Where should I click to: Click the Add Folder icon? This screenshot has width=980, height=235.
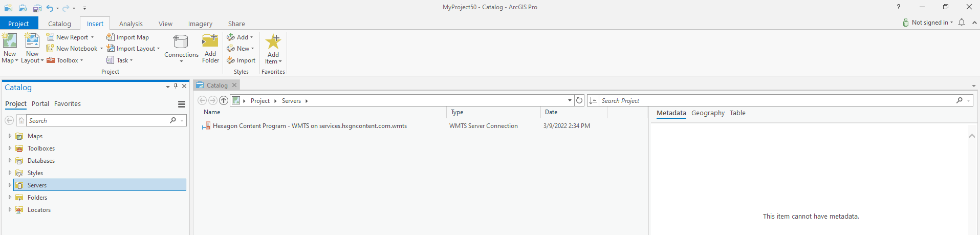click(x=210, y=41)
